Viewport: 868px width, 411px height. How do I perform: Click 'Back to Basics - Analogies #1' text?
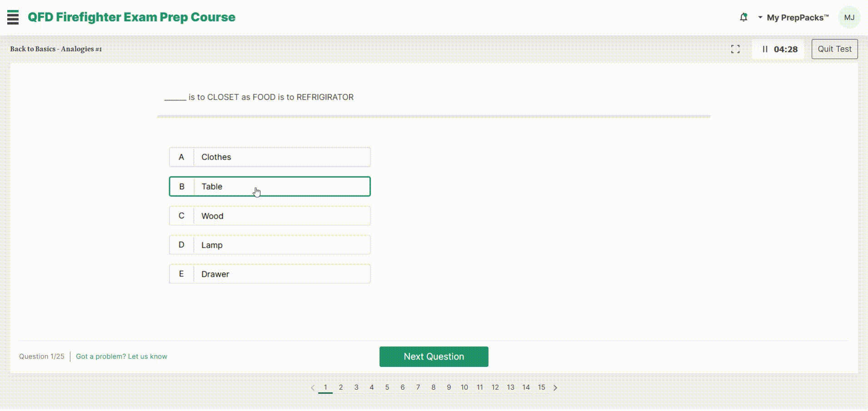[x=56, y=49]
